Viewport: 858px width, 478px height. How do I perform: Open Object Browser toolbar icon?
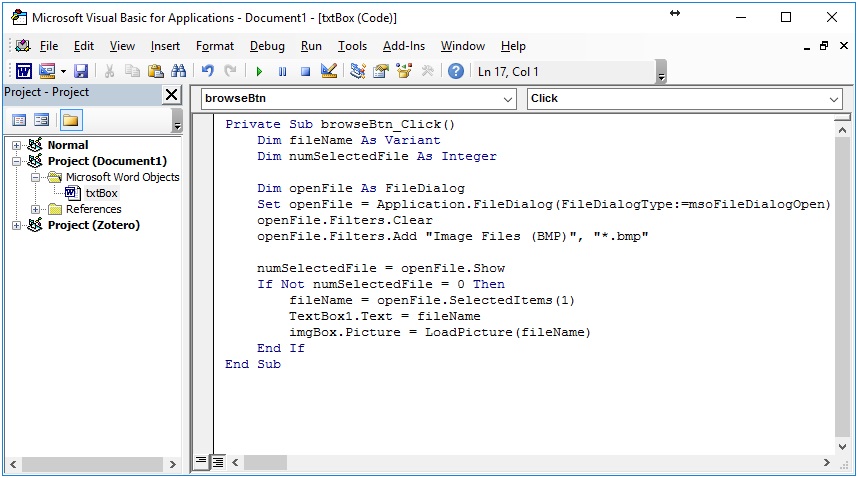pyautogui.click(x=404, y=71)
